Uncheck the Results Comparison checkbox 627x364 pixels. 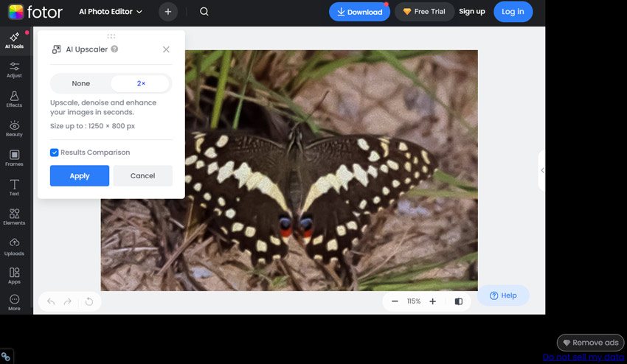pos(54,153)
